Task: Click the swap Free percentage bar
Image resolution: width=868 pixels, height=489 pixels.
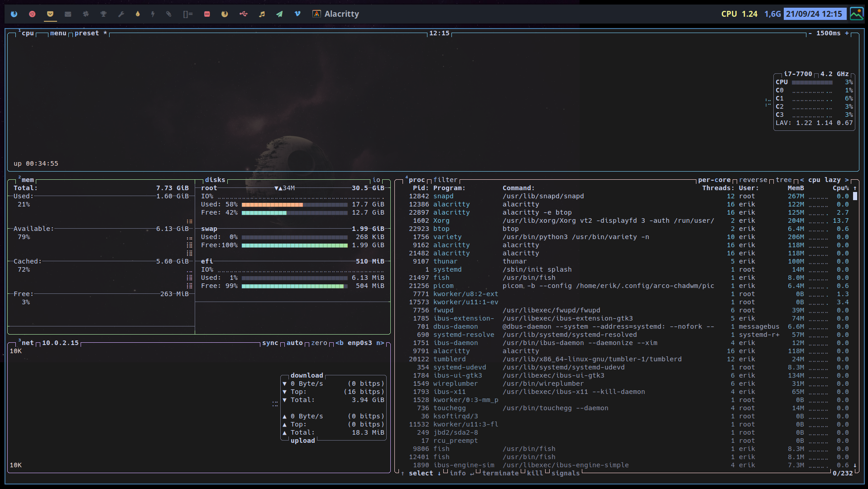Action: (295, 245)
